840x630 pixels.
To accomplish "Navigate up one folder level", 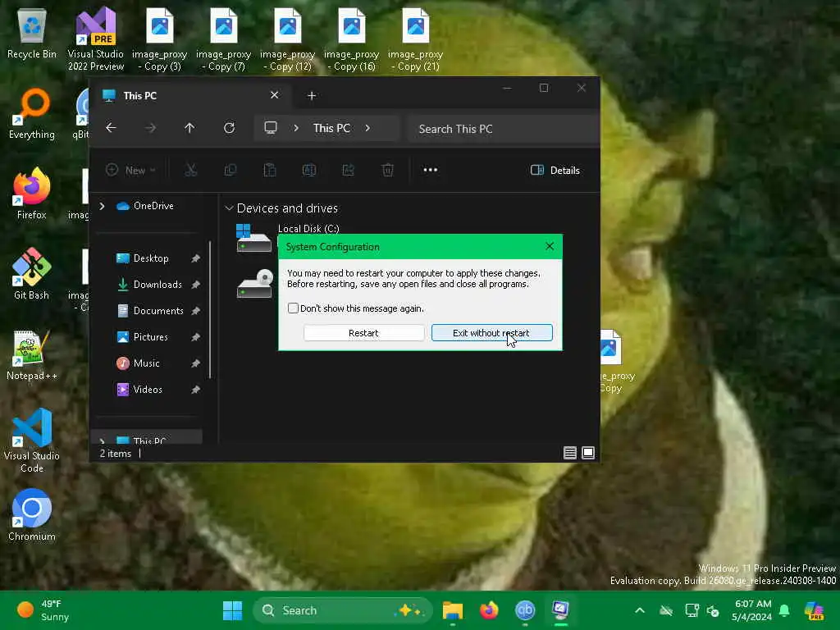I will pyautogui.click(x=189, y=128).
